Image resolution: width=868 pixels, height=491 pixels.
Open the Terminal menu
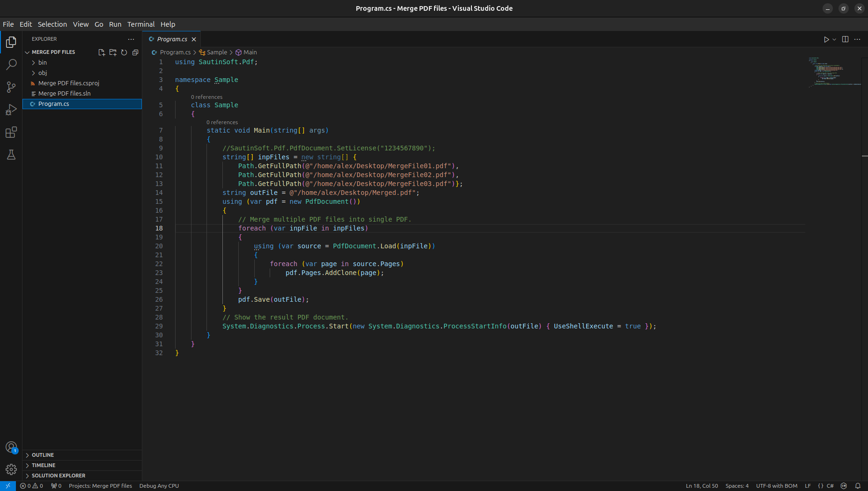(141, 24)
